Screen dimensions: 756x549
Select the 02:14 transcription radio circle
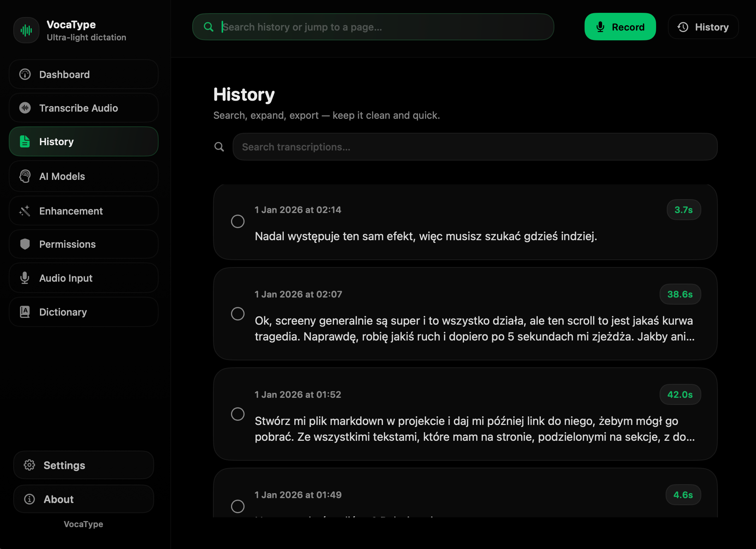point(237,221)
